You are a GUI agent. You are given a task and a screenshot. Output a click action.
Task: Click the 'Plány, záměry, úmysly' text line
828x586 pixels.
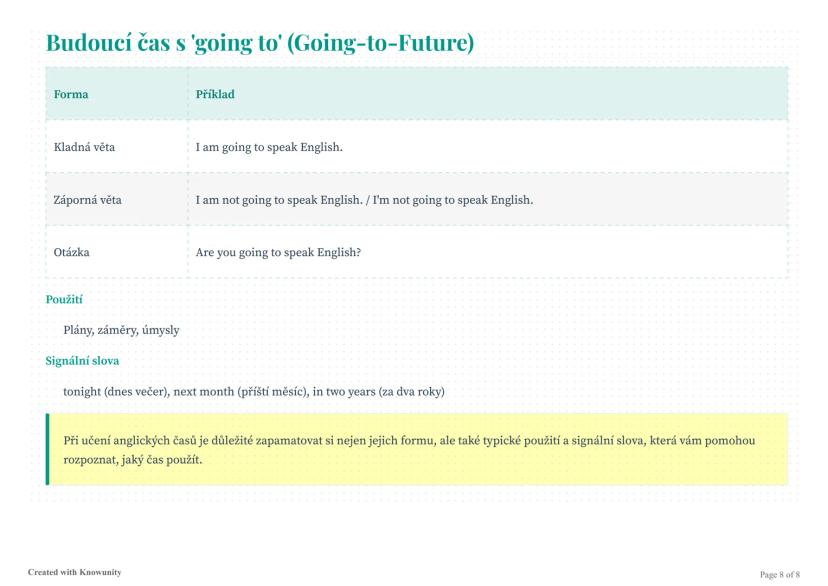121,330
